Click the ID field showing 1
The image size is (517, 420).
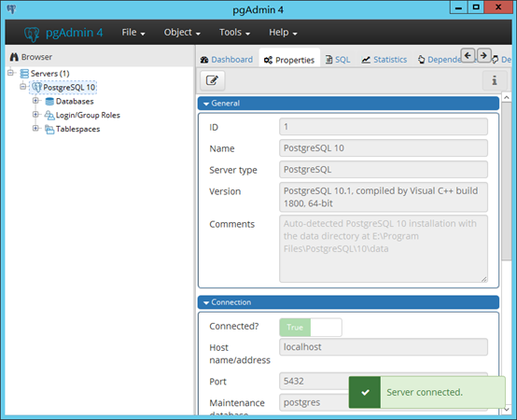(x=384, y=127)
